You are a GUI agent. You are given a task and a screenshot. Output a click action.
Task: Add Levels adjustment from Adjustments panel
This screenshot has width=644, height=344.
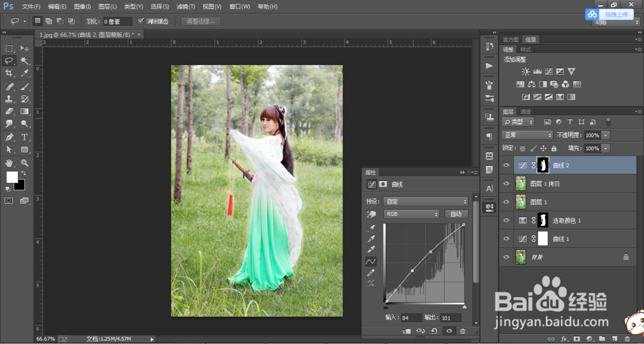537,72
